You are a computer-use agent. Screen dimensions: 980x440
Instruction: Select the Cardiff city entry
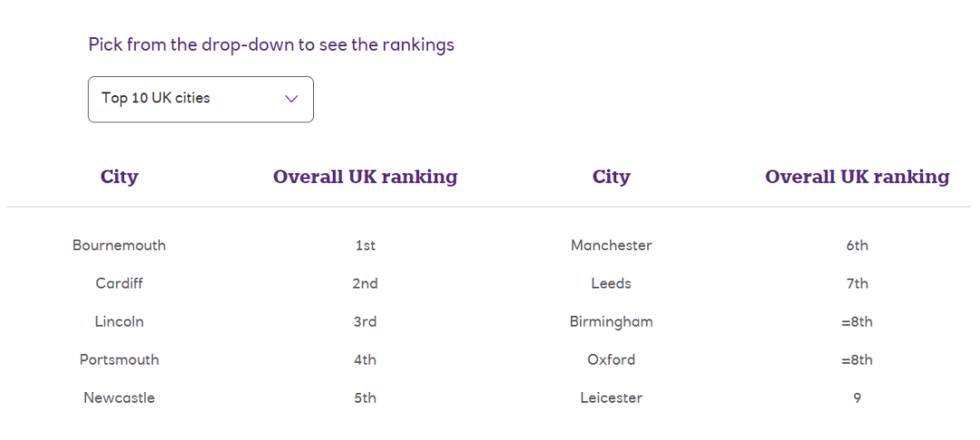pos(120,283)
